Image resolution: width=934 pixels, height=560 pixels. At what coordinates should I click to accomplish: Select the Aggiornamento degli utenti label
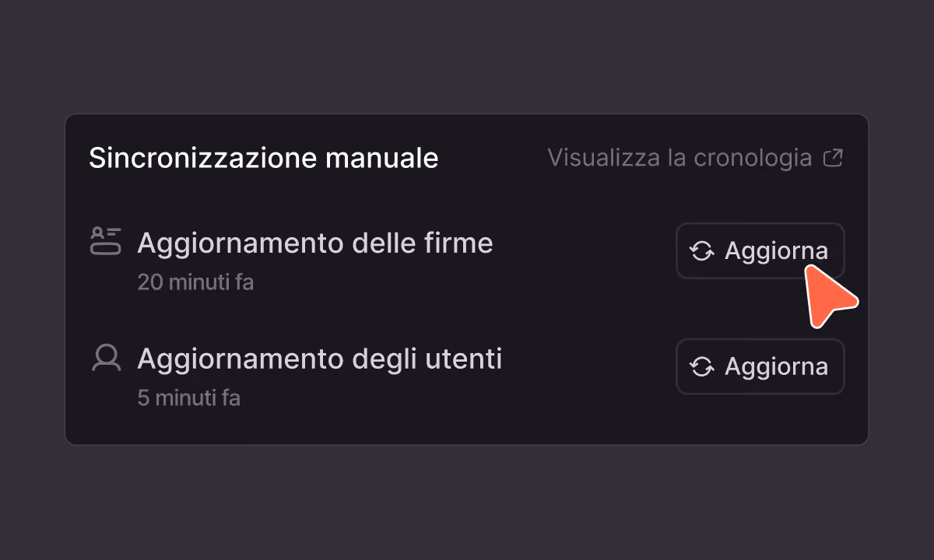pyautogui.click(x=320, y=359)
